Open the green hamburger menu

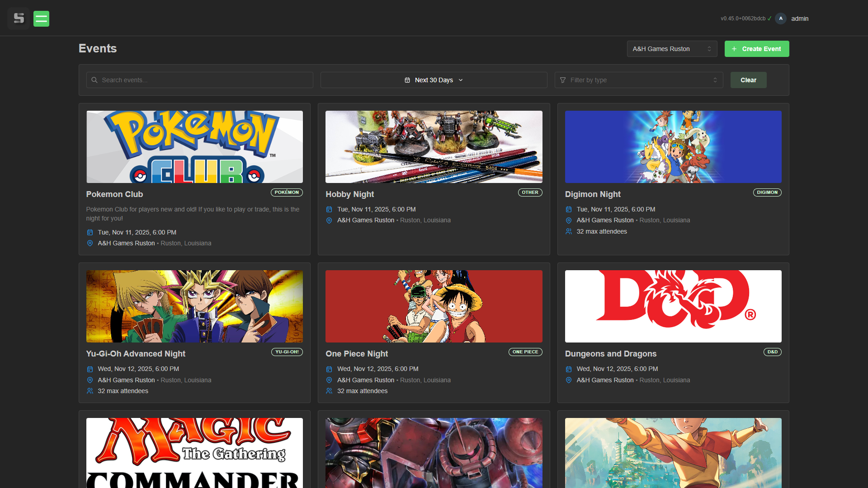41,19
